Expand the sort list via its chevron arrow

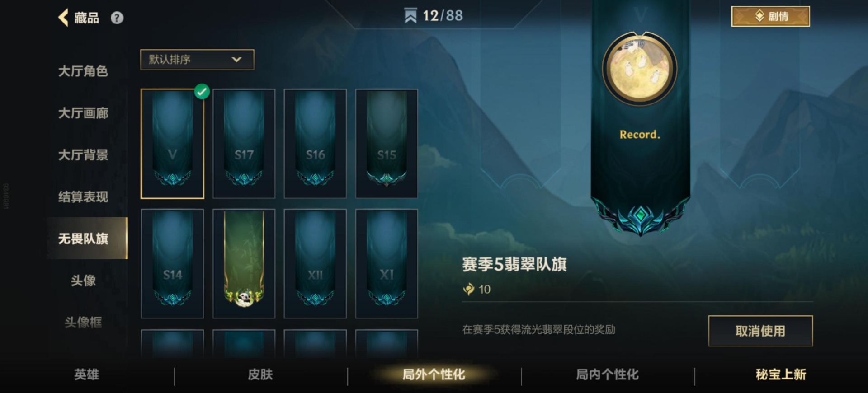(236, 60)
